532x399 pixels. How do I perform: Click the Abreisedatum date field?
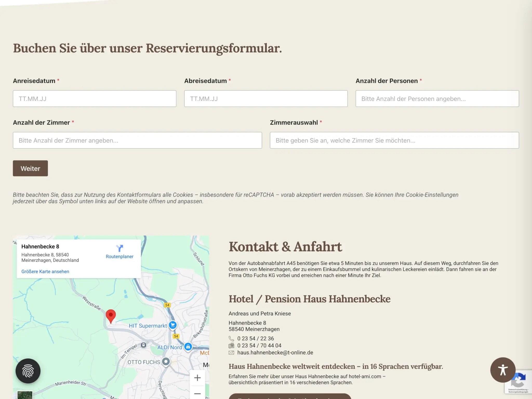[x=266, y=99]
